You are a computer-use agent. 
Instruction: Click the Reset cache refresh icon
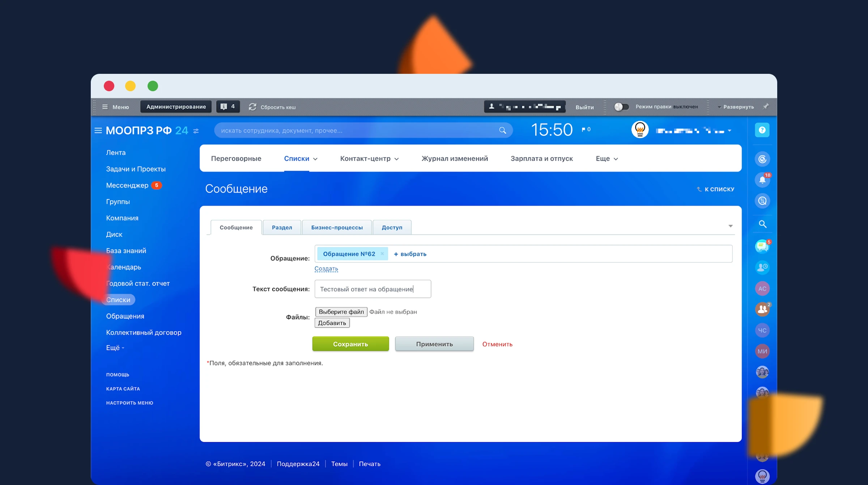pyautogui.click(x=252, y=107)
